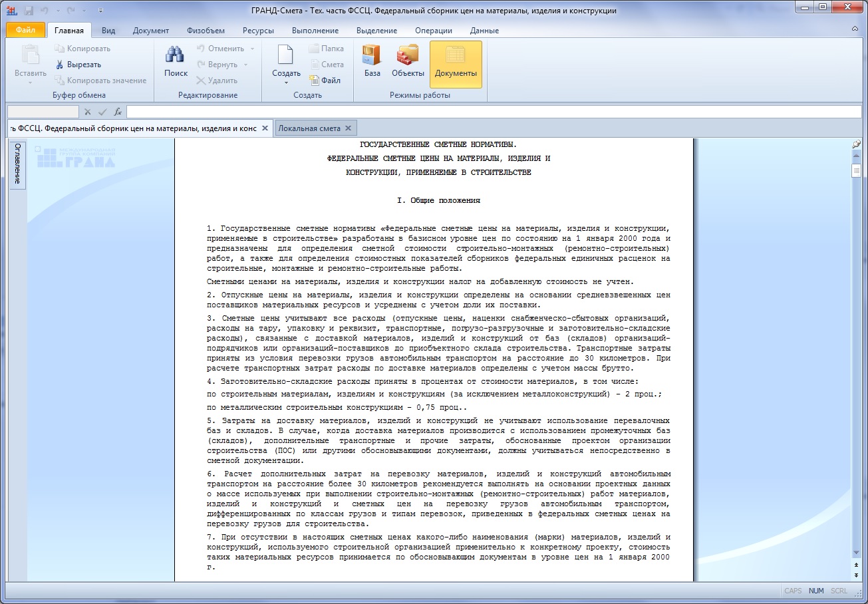
Task: Click the save icon in quick access toolbar
Action: coord(29,11)
